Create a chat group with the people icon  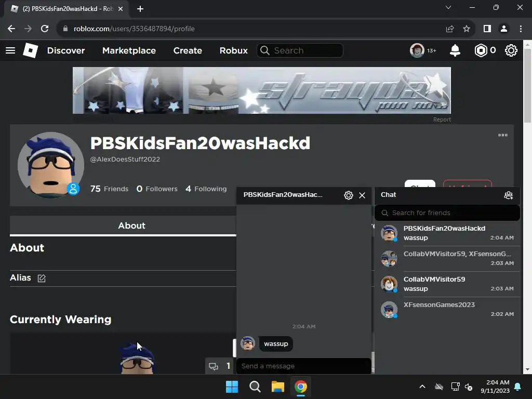(x=508, y=195)
